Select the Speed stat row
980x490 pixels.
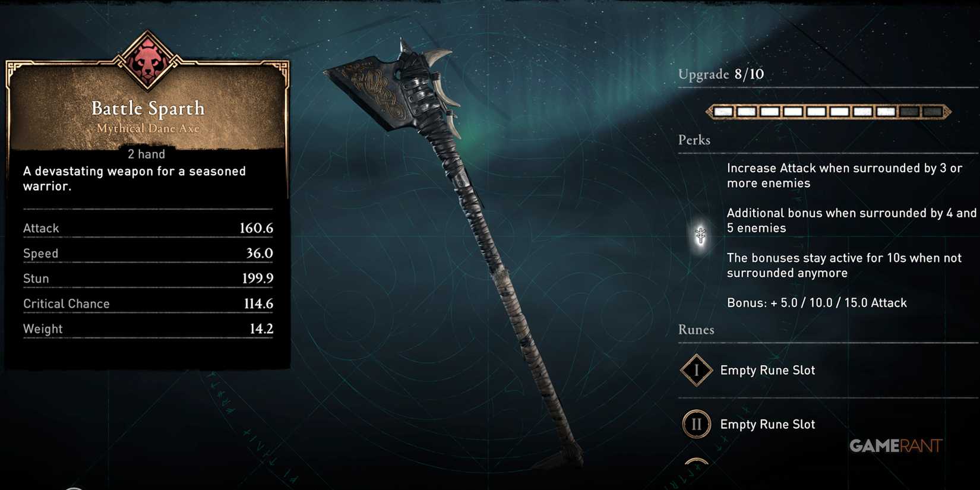(148, 253)
